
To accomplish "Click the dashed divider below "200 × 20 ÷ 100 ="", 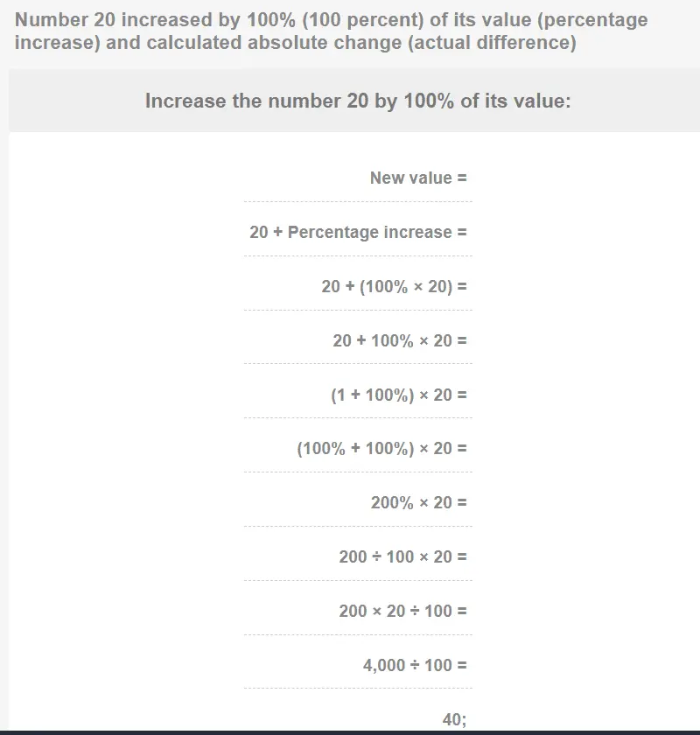I will click(358, 635).
